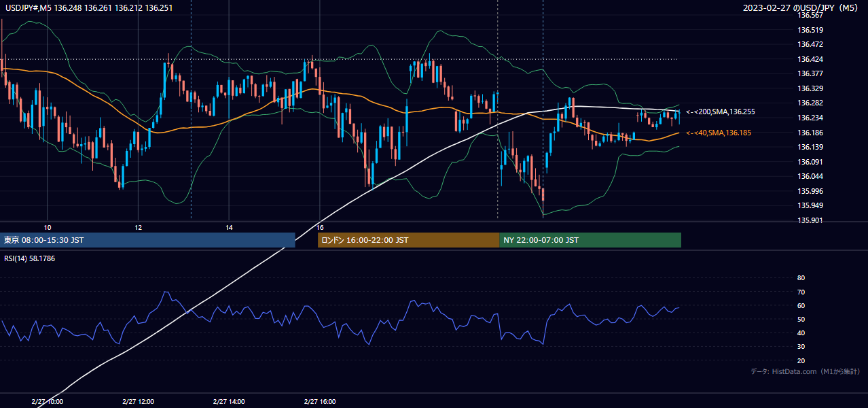Click the 136.234 price axis label
The width and height of the screenshot is (868, 408).
pyautogui.click(x=810, y=118)
